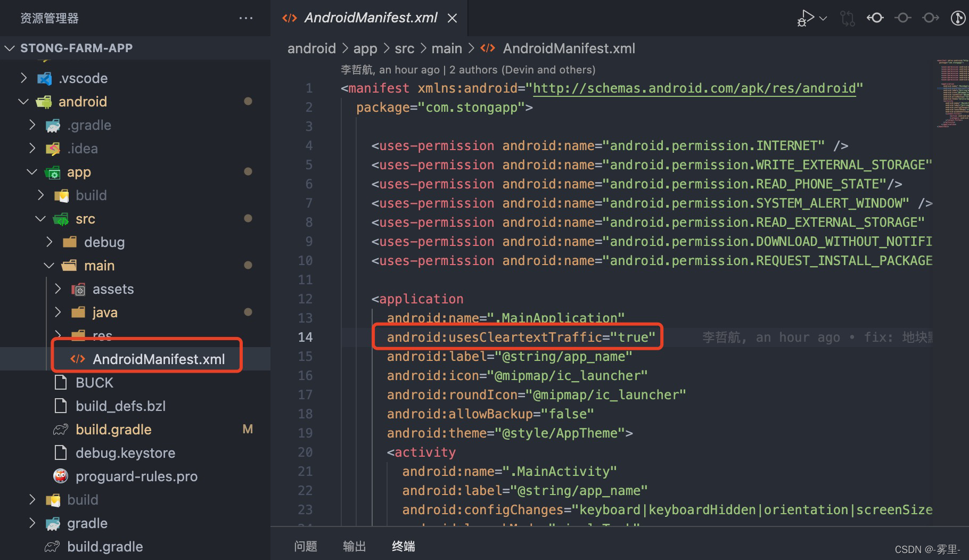
Task: Open proguard-rules.pro file
Action: 136,476
